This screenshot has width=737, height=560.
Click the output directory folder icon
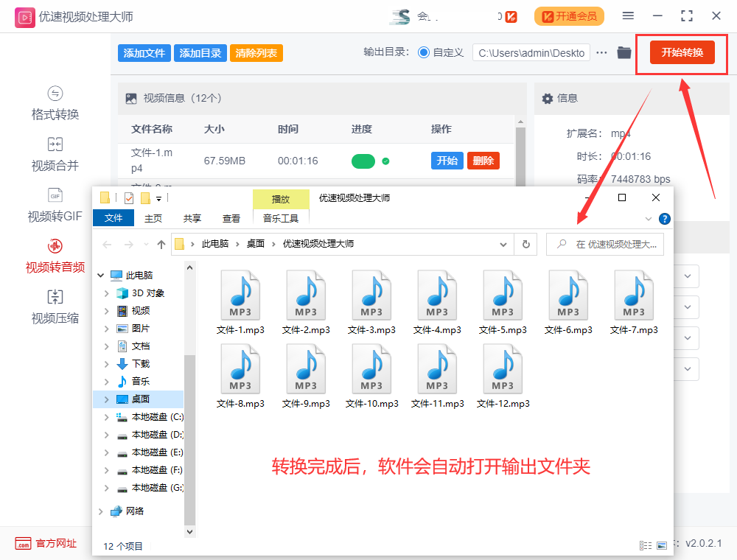click(624, 53)
